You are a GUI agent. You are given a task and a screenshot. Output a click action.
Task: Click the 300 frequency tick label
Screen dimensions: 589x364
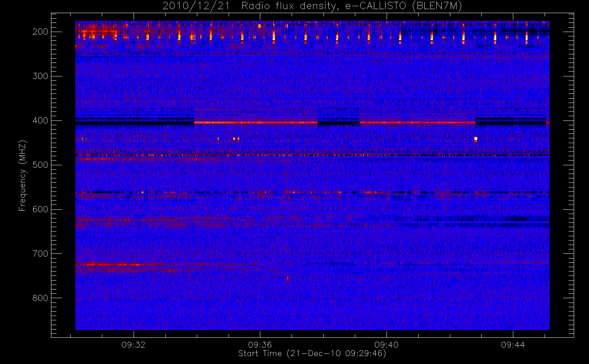point(40,76)
